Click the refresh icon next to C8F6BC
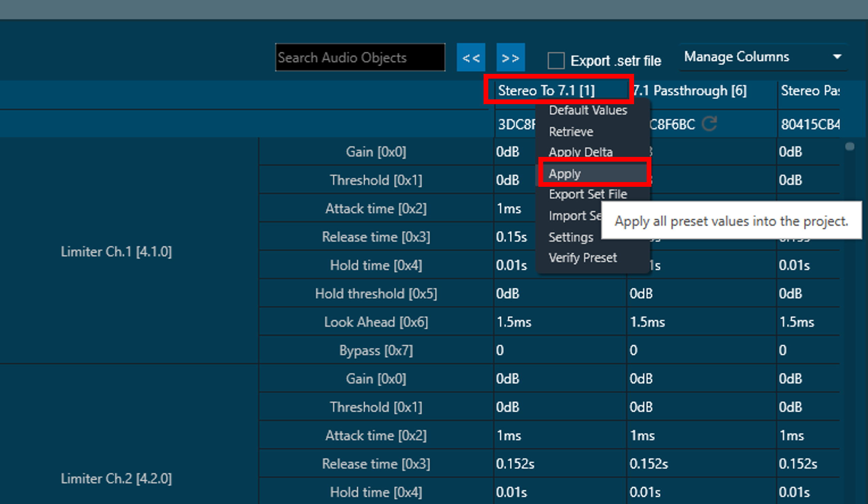The width and height of the screenshot is (868, 504). coord(710,124)
